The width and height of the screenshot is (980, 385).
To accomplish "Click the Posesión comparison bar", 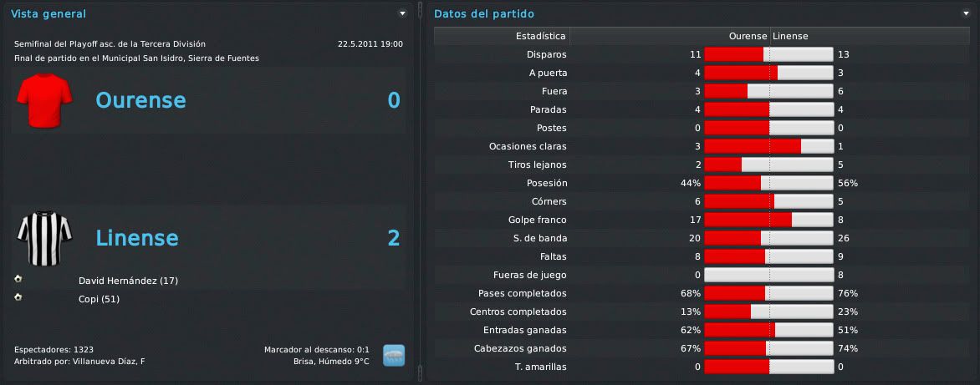I will [x=768, y=184].
